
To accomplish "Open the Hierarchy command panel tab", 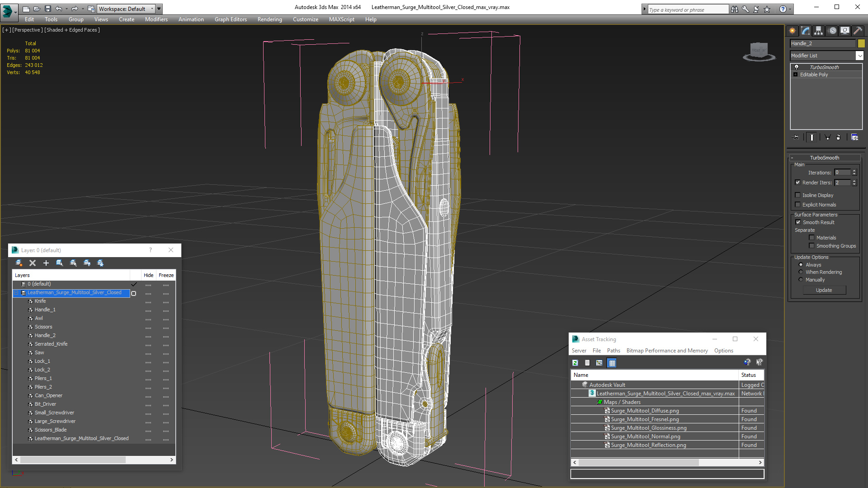I will (818, 31).
